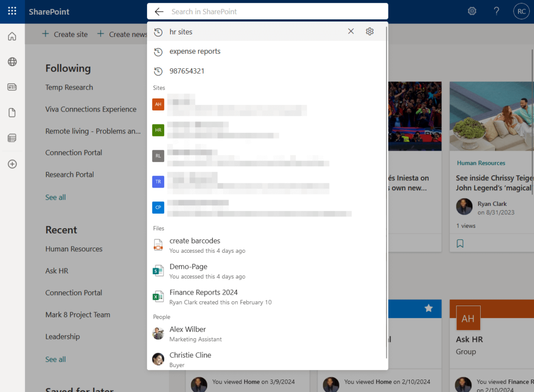Remove the 'hr sites' search history entry
This screenshot has width=534, height=392.
pyautogui.click(x=351, y=31)
